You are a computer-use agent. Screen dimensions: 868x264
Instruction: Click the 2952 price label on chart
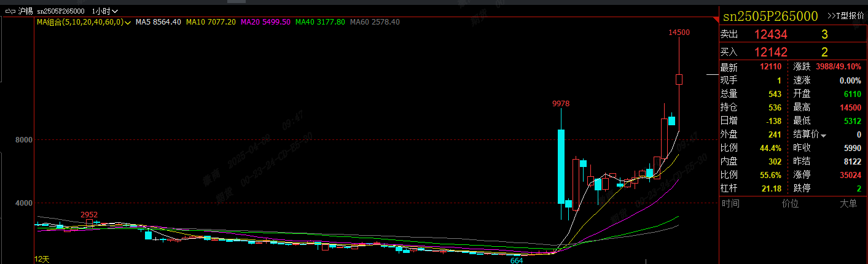(x=89, y=214)
